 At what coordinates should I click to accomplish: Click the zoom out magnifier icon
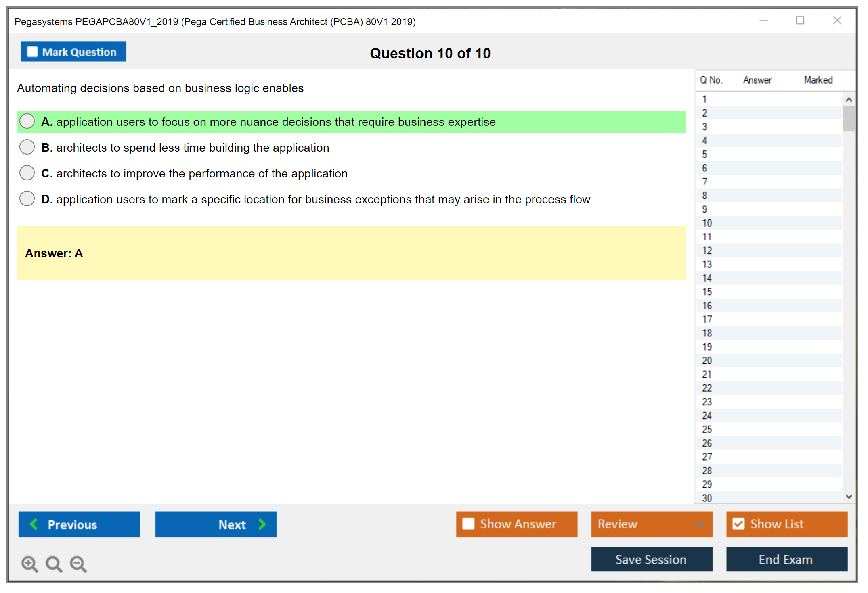(x=78, y=564)
